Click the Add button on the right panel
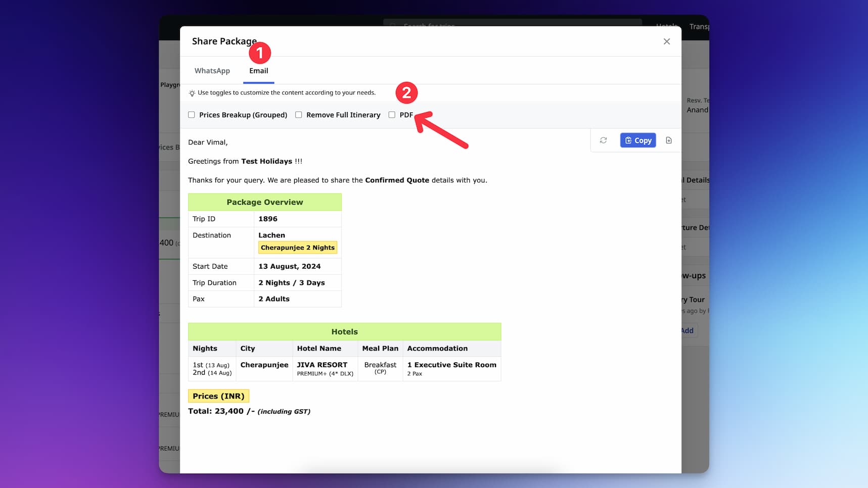Image resolution: width=868 pixels, height=488 pixels. tap(687, 330)
